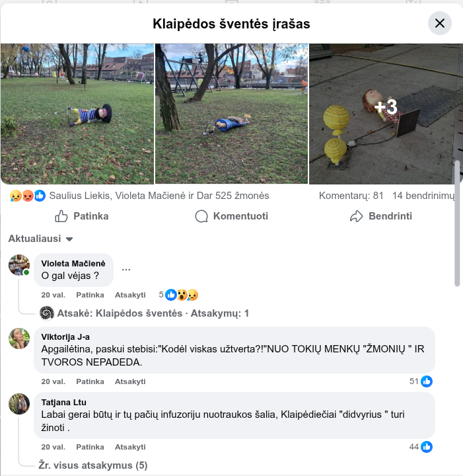Click the Bendrinti share arrow icon

356,216
